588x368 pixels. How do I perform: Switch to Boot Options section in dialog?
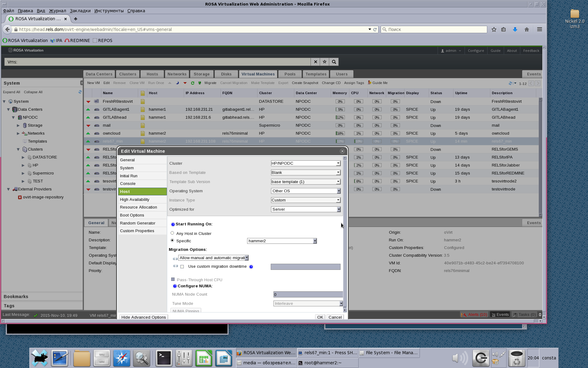[x=142, y=215]
